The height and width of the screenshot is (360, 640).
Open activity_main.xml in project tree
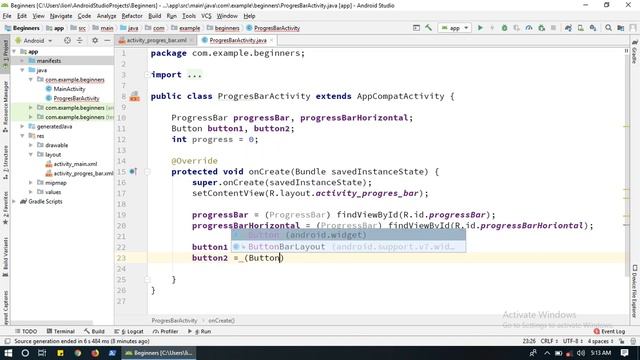pos(75,164)
